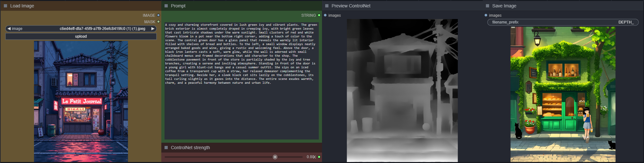Image resolution: width=644 pixels, height=163 pixels.
Task: Click the IMAGE output socket
Action: coord(158,15)
